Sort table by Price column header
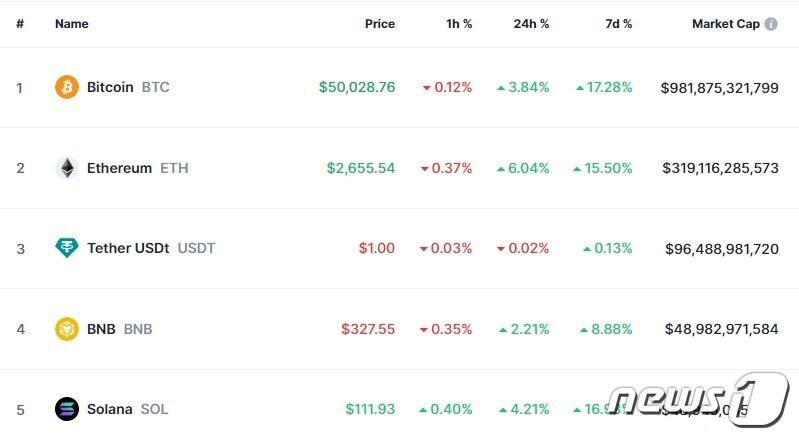 379,24
